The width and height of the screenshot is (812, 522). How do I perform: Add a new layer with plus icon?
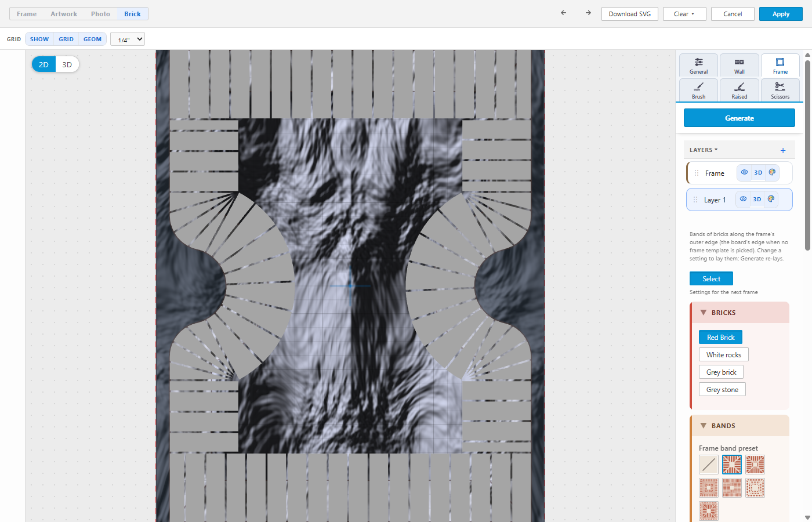pos(783,150)
